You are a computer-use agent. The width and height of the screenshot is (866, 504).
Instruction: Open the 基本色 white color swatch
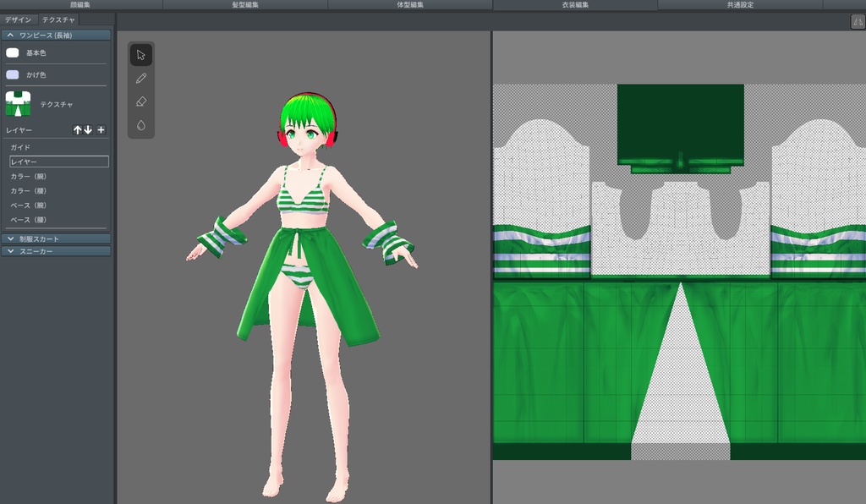(13, 52)
